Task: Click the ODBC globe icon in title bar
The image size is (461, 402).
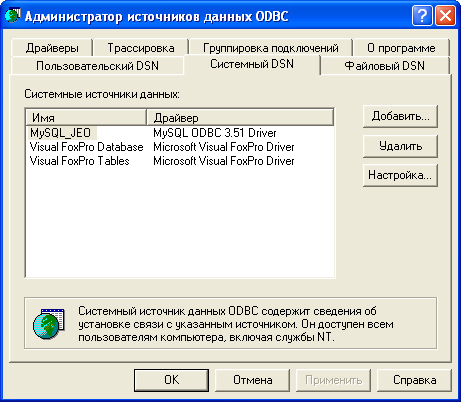Action: [13, 15]
